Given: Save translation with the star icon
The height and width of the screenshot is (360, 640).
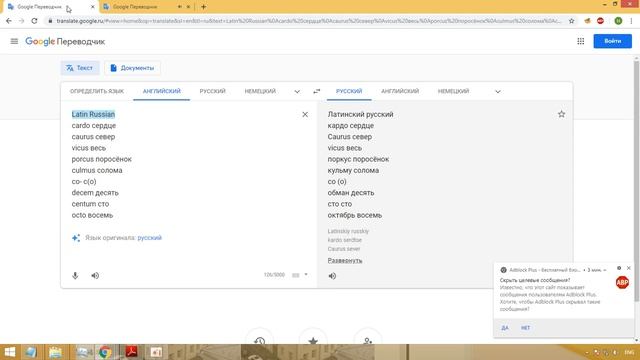Looking at the screenshot, I should (x=562, y=114).
